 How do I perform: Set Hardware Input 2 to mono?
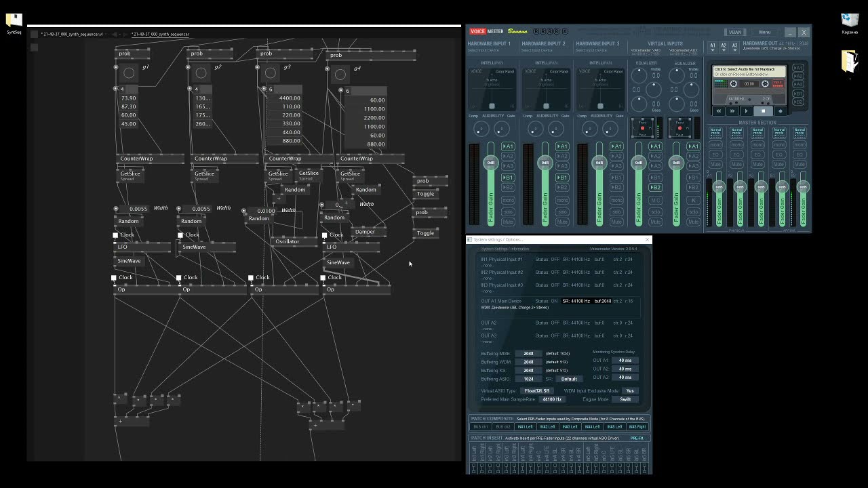pyautogui.click(x=562, y=200)
